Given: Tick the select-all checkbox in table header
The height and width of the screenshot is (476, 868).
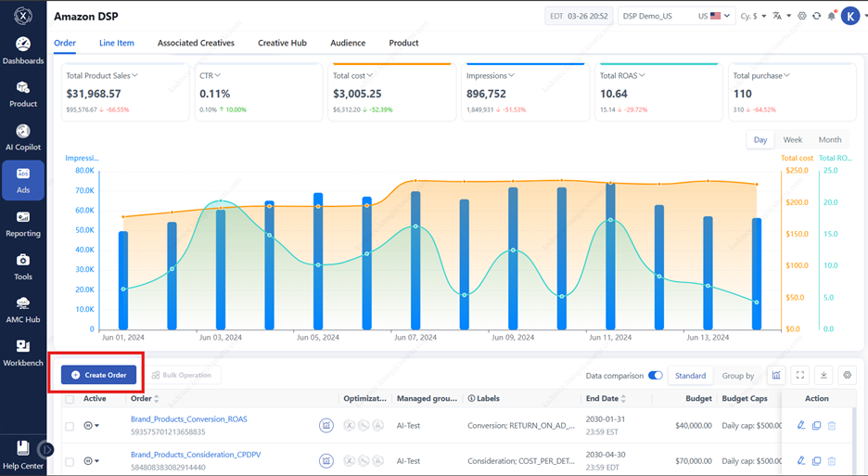Looking at the screenshot, I should click(70, 399).
